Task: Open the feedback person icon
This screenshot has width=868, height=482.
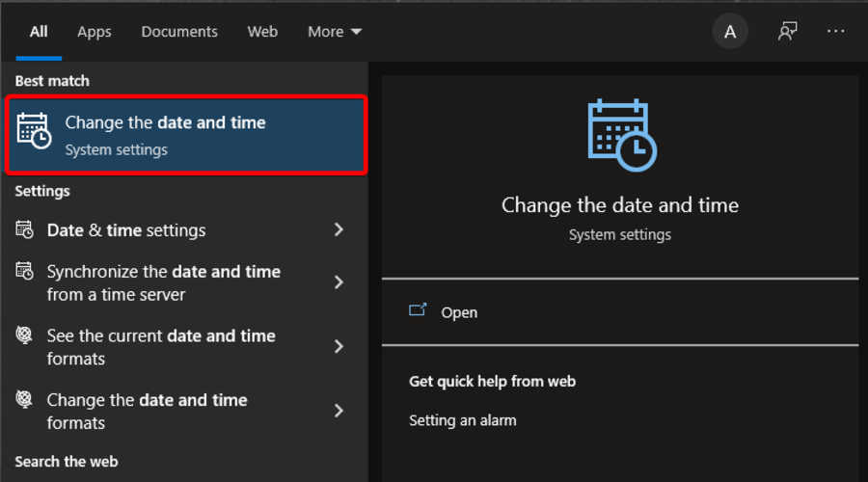Action: (787, 32)
